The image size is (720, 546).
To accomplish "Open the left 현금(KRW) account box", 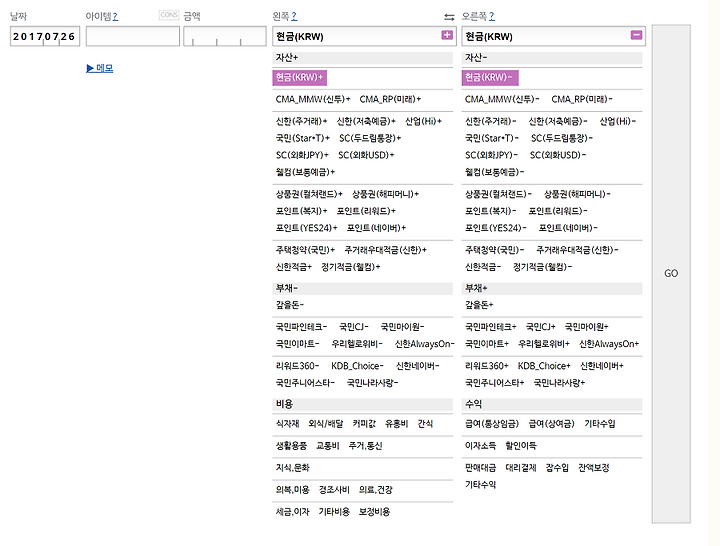I will (363, 36).
